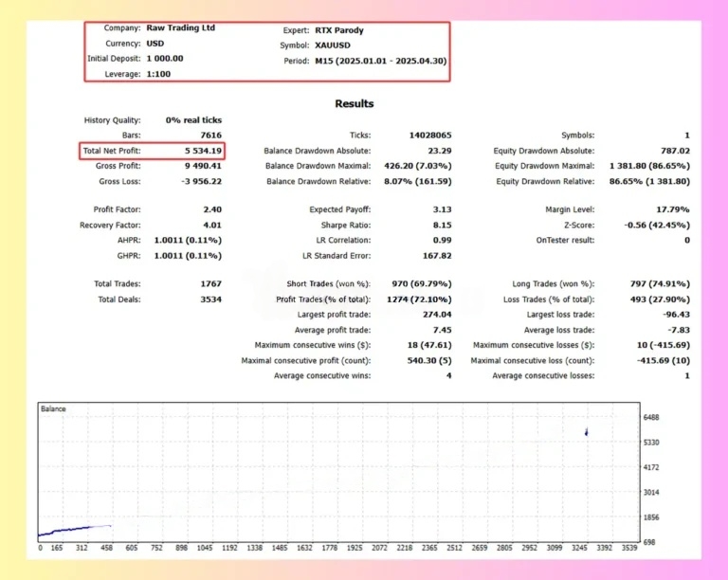
Task: Select the Profit Factor value 2.40
Action: [x=211, y=209]
